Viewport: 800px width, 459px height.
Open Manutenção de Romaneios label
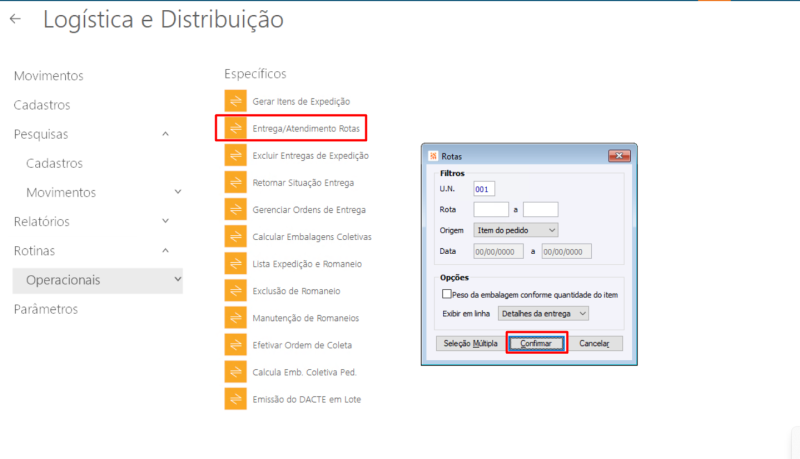coord(306,318)
